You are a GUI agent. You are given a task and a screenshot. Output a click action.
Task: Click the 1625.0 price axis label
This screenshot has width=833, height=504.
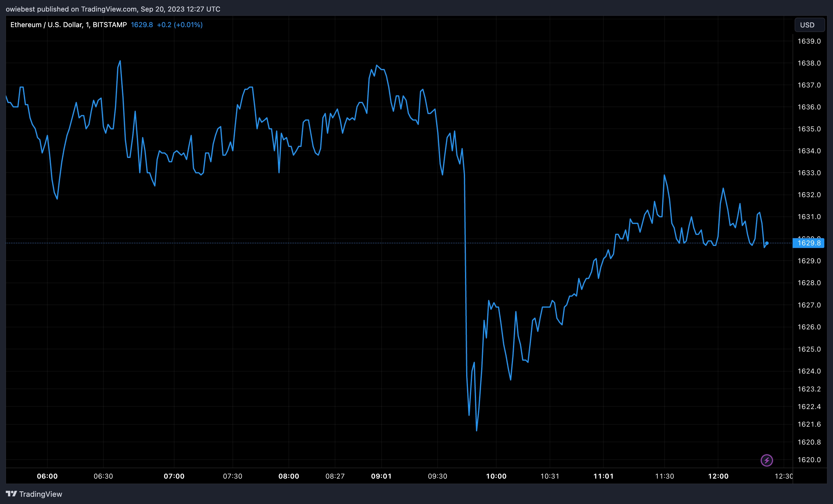tap(809, 349)
